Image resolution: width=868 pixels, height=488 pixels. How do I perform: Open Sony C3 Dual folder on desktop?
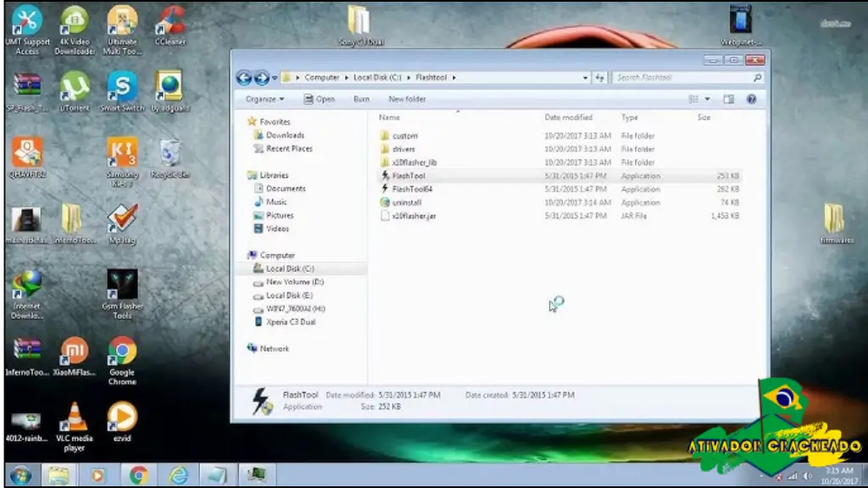point(360,25)
